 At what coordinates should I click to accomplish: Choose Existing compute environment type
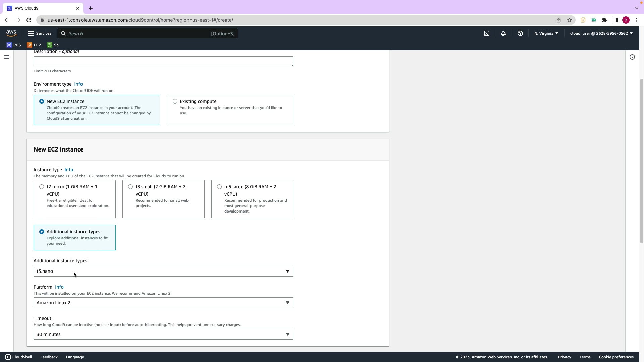[175, 101]
